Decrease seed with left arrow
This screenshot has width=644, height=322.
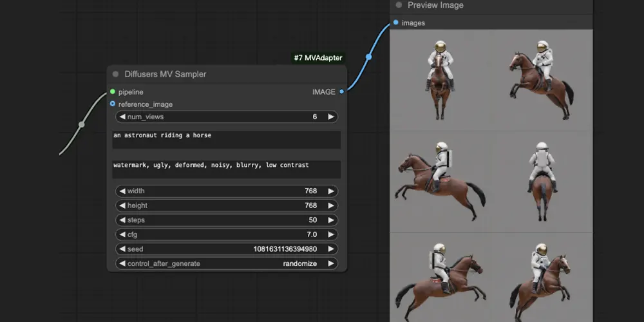[x=122, y=249]
